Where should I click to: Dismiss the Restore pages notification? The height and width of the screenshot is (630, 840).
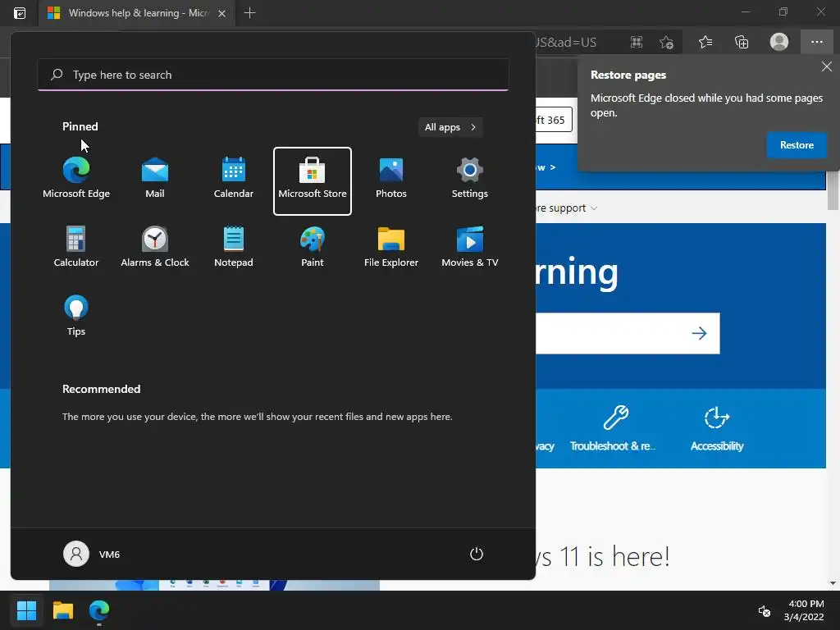(x=827, y=66)
